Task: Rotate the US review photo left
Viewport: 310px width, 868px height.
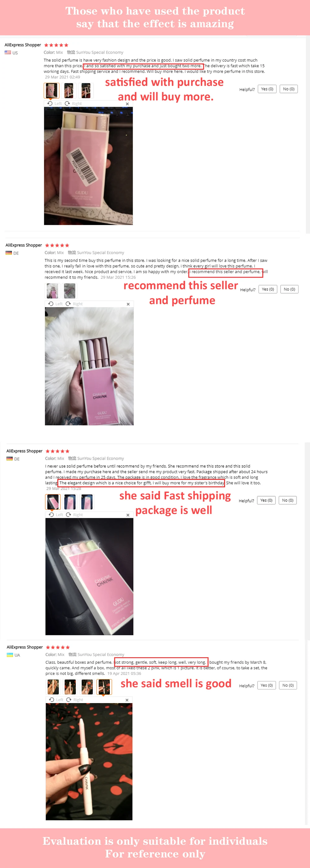Action: [x=55, y=104]
